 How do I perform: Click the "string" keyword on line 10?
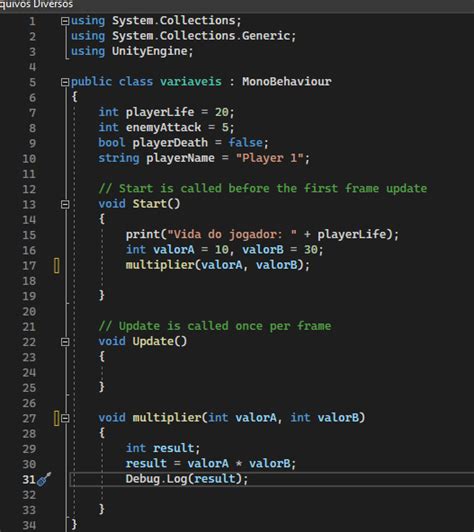pos(119,158)
